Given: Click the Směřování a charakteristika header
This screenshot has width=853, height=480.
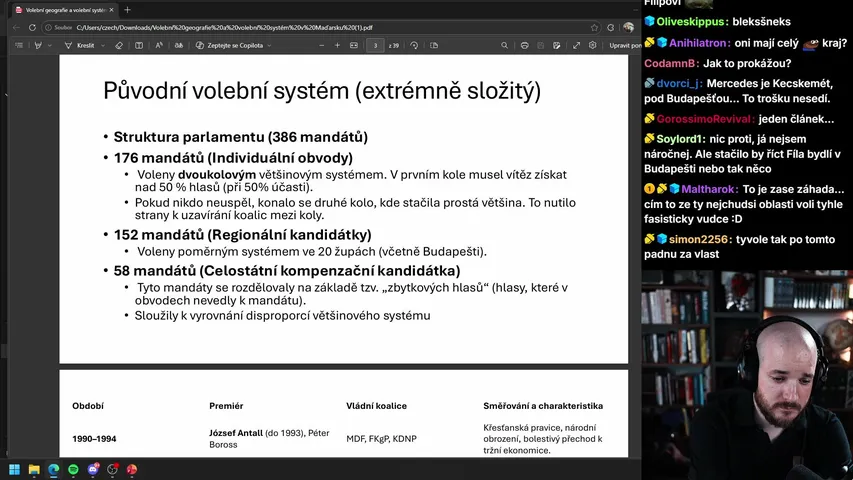Looking at the screenshot, I should click(543, 406).
